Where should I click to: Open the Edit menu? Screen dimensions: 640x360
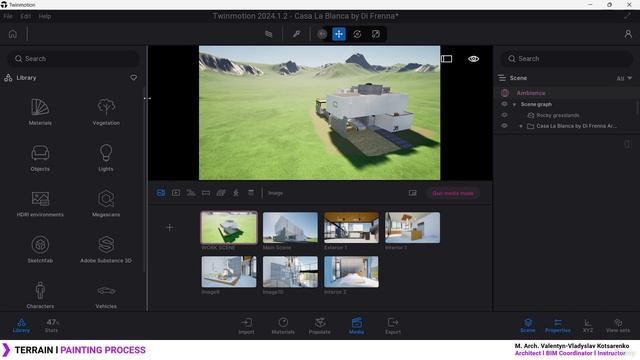[25, 16]
